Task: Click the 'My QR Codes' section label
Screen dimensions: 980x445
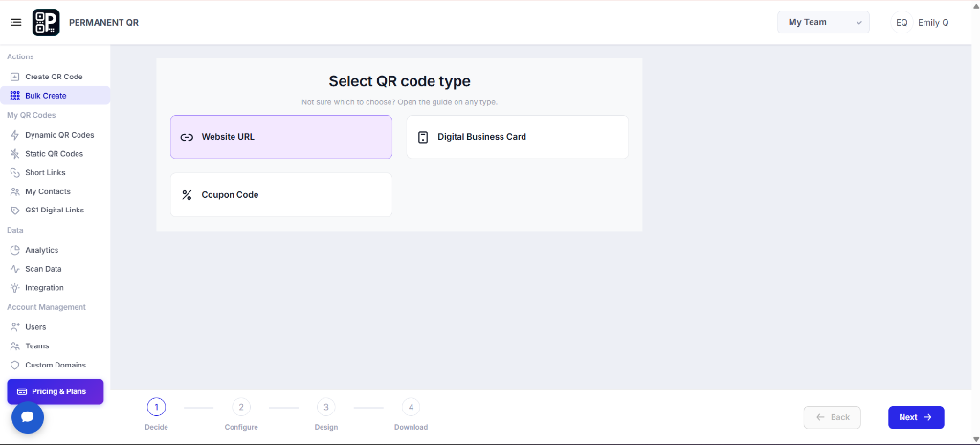Action: [x=32, y=115]
